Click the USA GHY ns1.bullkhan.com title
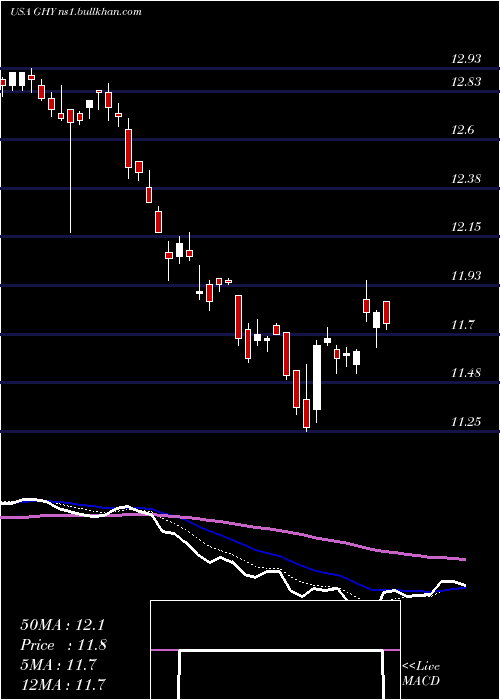 (x=75, y=12)
